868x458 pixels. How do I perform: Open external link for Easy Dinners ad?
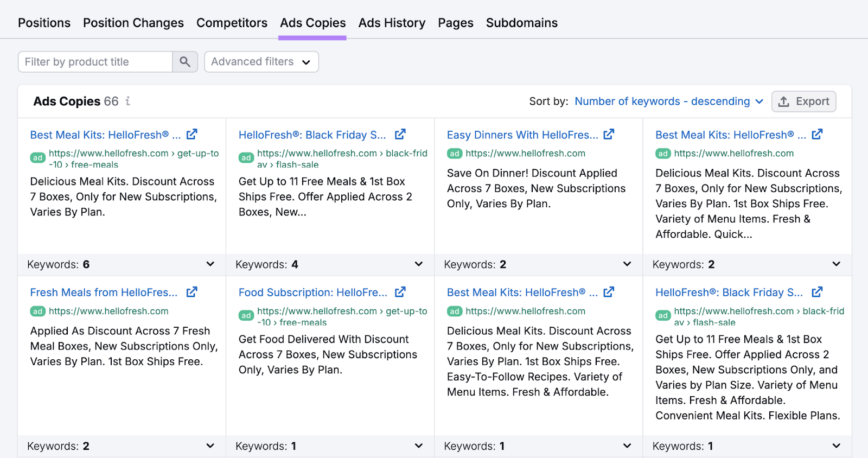(609, 134)
